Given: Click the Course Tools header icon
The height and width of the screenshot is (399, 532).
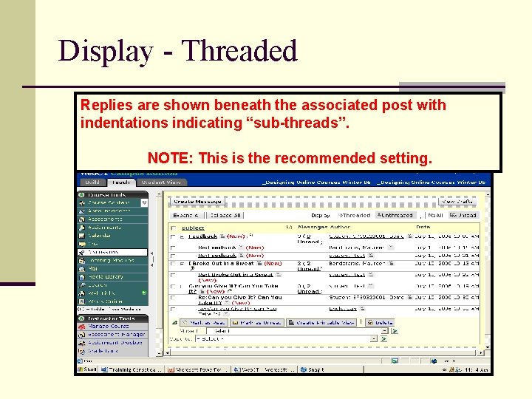Looking at the screenshot, I should click(81, 195).
